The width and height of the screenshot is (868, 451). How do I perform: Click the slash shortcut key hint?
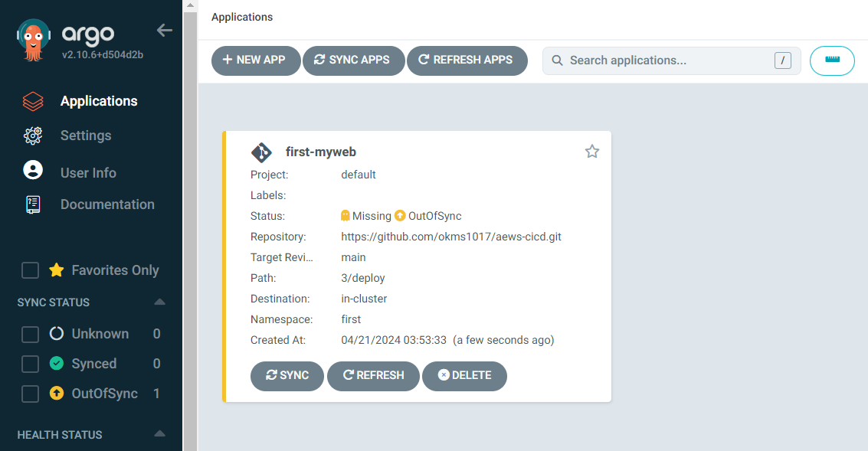[x=783, y=60]
